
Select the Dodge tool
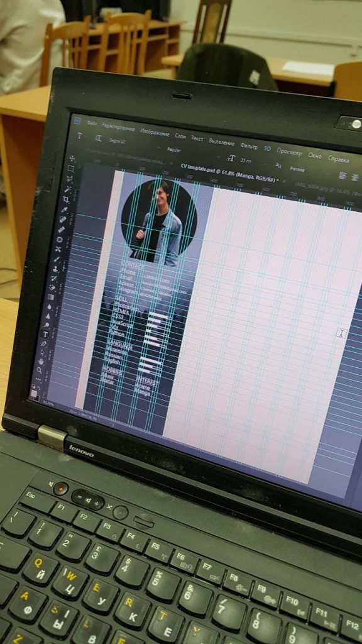(46, 325)
